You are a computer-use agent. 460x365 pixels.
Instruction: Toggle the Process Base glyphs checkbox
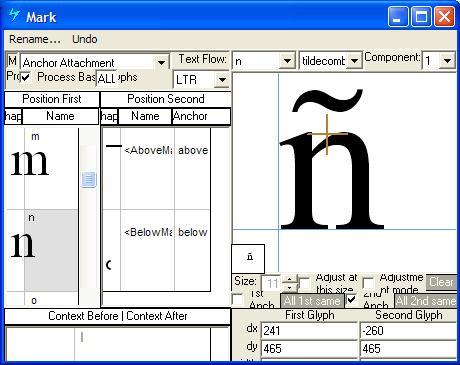tap(25, 77)
